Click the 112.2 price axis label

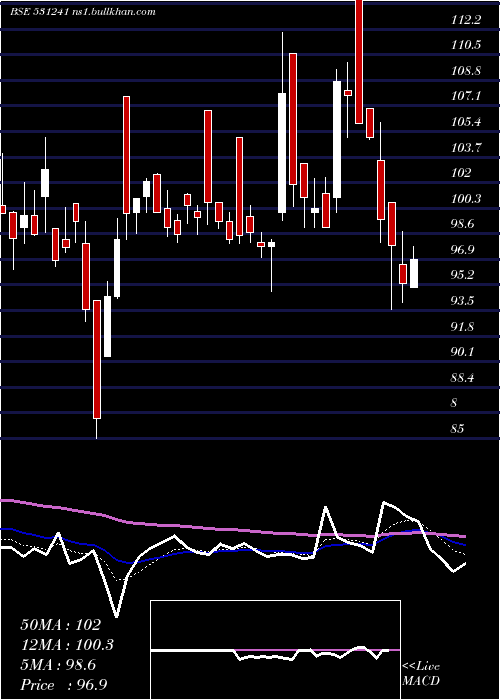[x=466, y=19]
